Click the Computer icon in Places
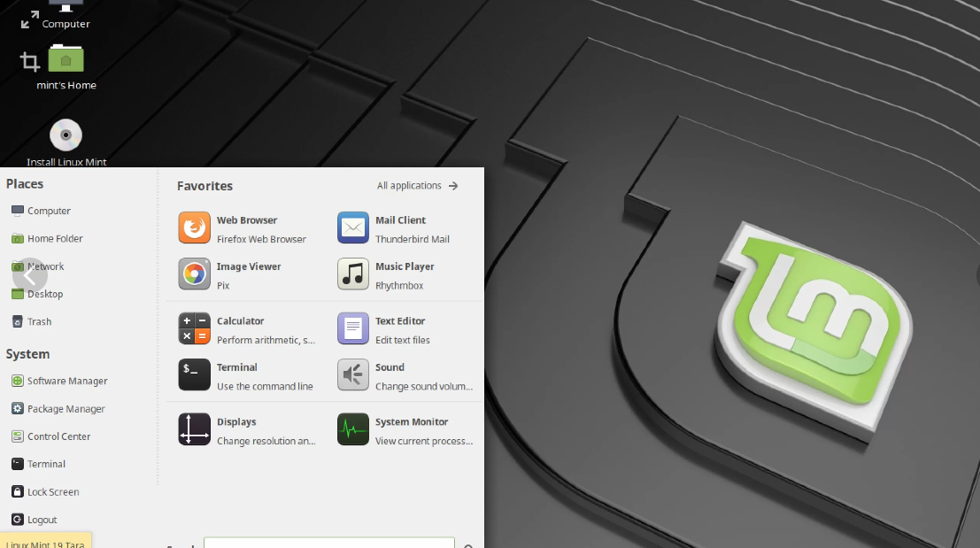 18,211
